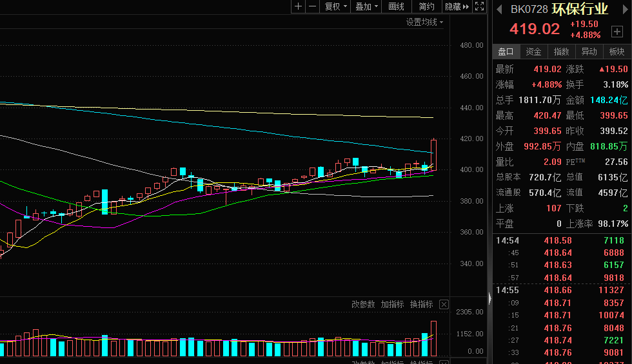Add 环保行业 to watchlist with plus box
632x364 pixels.
pos(617,30)
